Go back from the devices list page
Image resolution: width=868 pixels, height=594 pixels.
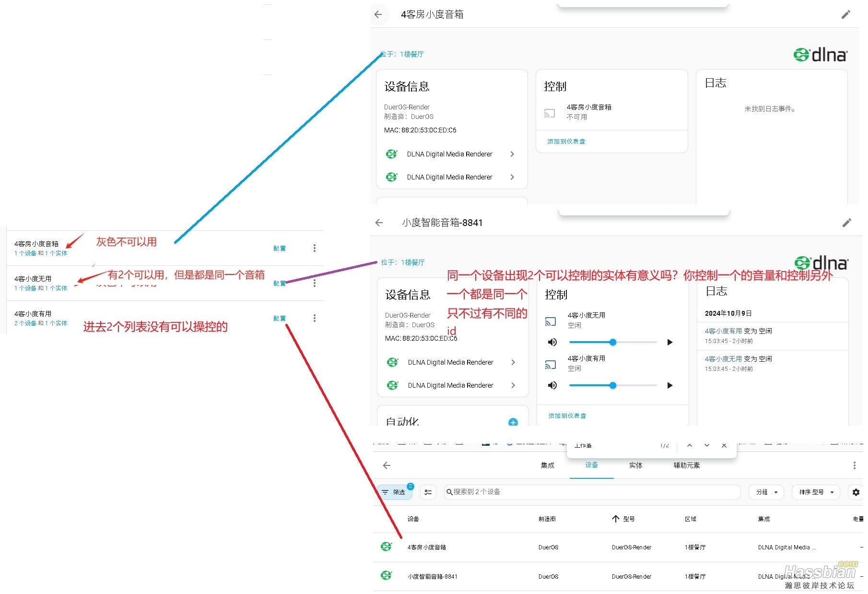(387, 465)
